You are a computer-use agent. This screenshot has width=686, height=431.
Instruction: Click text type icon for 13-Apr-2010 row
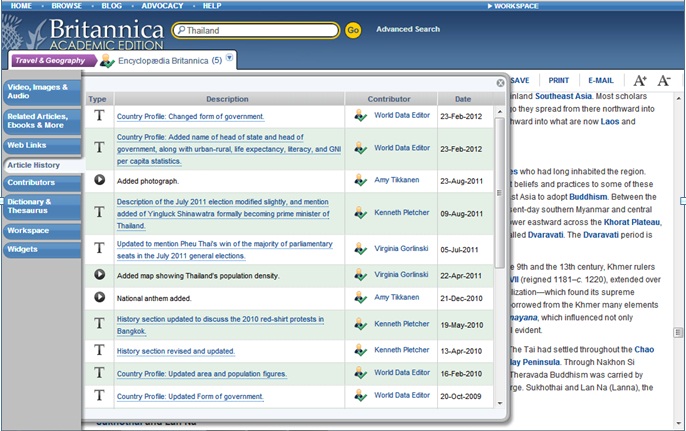pyautogui.click(x=100, y=350)
